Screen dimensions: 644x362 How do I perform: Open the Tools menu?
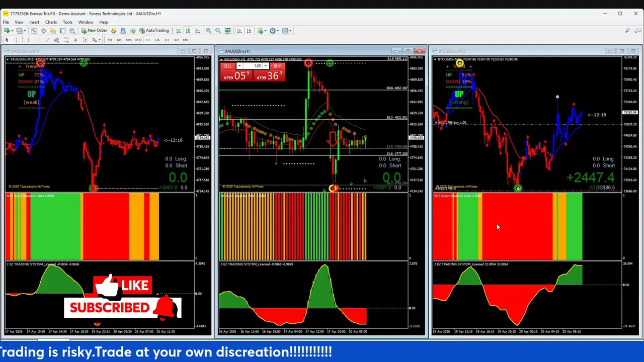67,22
